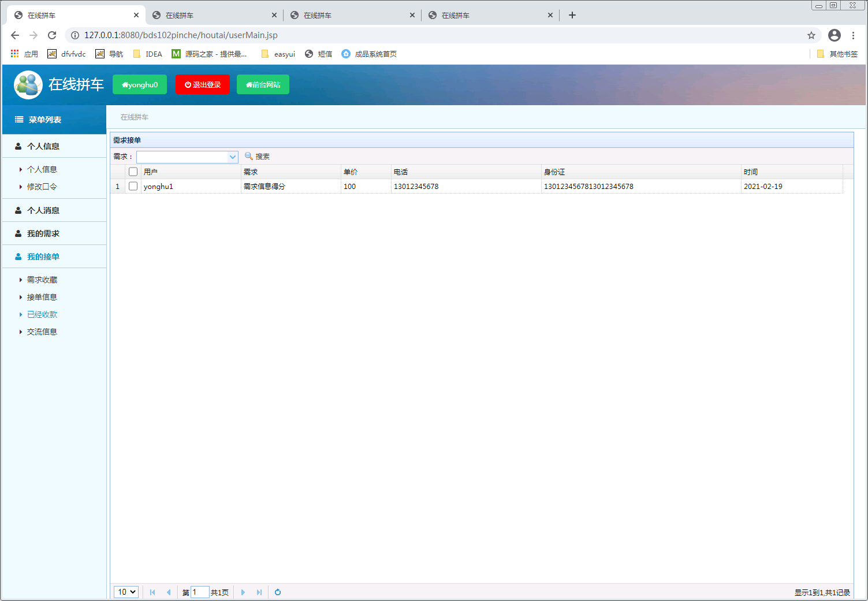Image resolution: width=868 pixels, height=601 pixels.
Task: Open 源码之家 bookmark
Action: (x=209, y=54)
